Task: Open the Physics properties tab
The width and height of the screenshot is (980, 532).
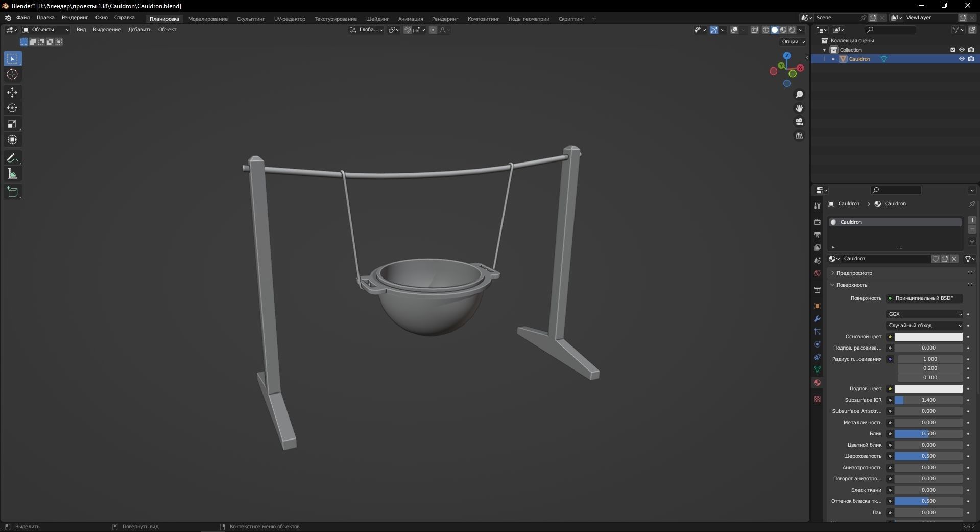Action: click(x=817, y=344)
